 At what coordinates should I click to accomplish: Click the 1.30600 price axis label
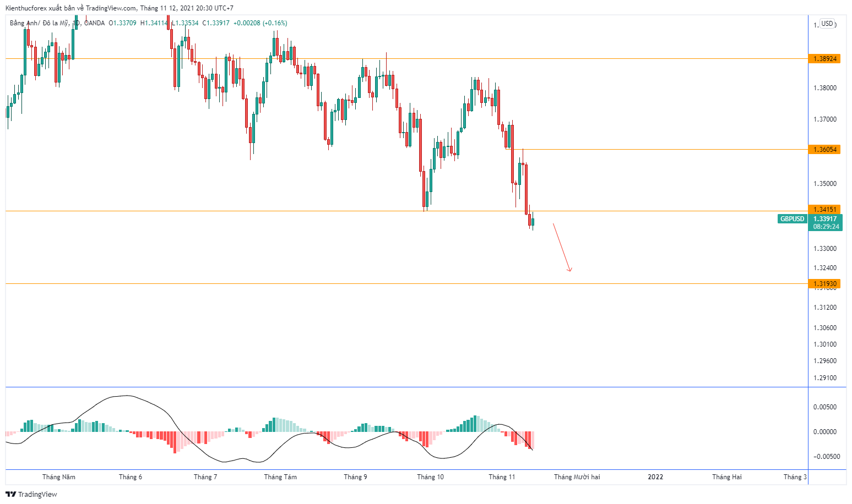824,328
